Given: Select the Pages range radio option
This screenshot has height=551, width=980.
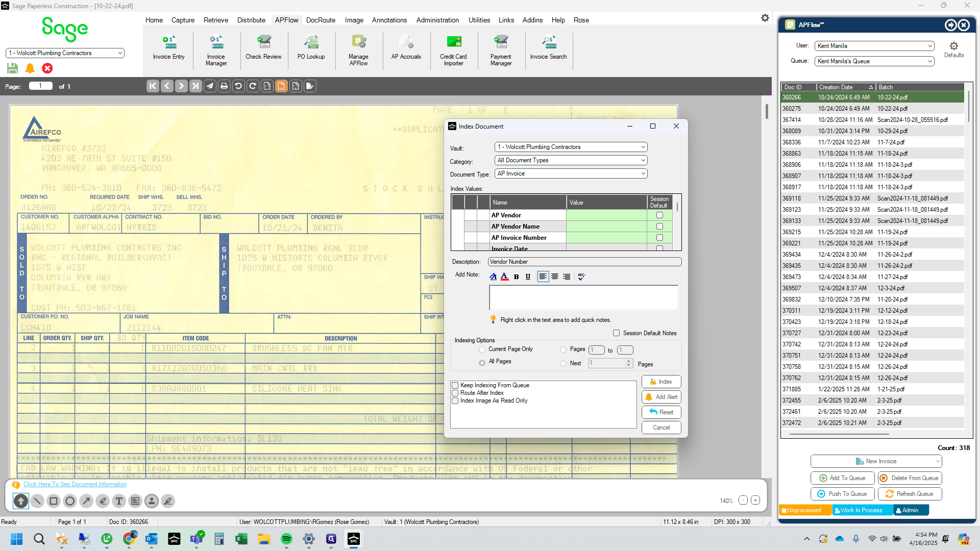Looking at the screenshot, I should coord(563,349).
